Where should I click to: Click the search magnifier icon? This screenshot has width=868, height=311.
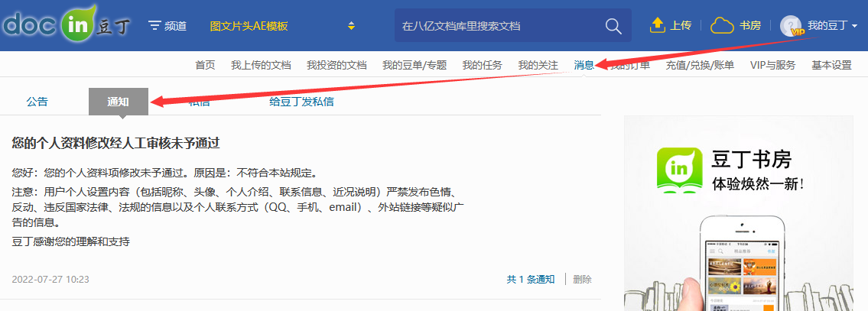point(613,26)
